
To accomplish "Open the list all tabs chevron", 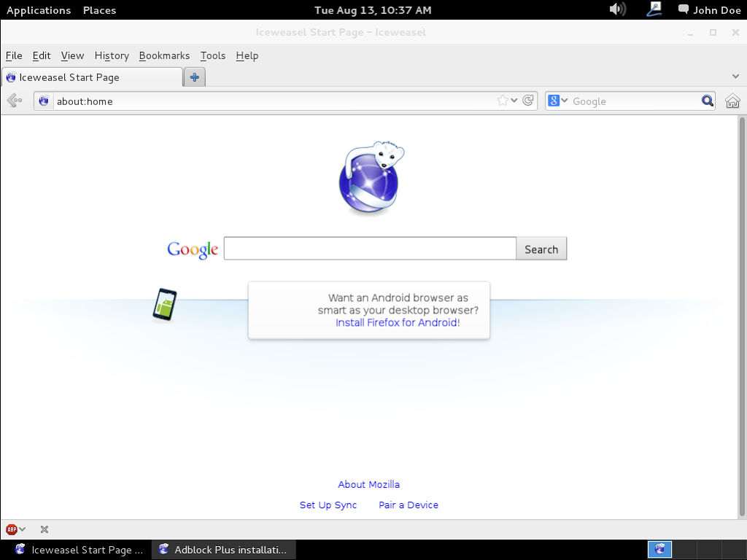I will (x=735, y=76).
